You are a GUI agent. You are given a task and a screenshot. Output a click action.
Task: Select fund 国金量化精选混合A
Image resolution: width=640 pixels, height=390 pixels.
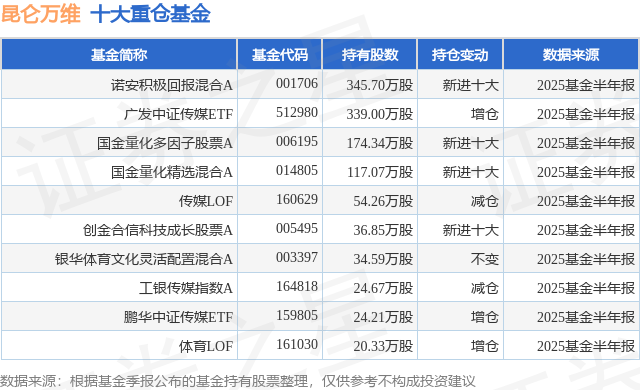(x=171, y=172)
